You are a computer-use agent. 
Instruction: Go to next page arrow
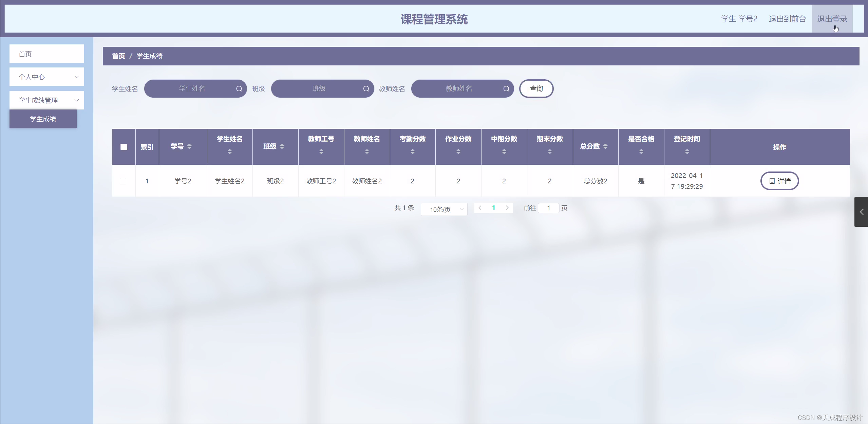pos(507,208)
